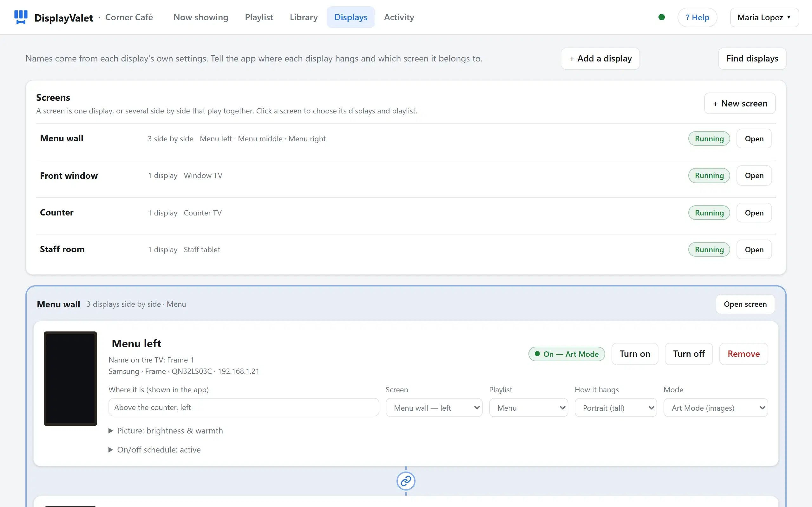Turn off the Menu left display
This screenshot has width=812, height=507.
click(x=689, y=354)
